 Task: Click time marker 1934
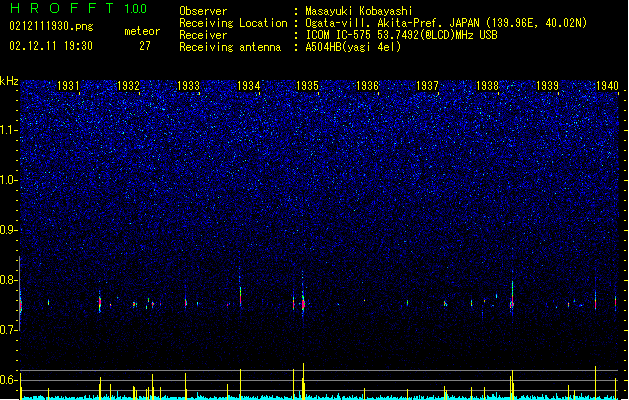click(248, 85)
